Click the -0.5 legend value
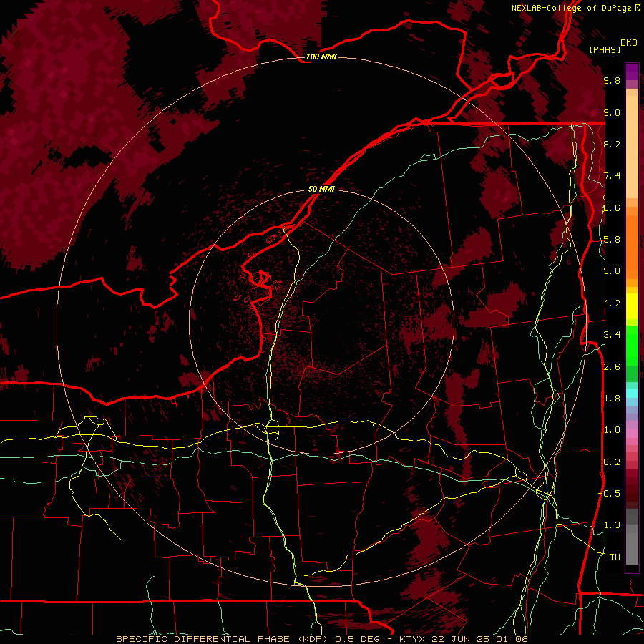 609,494
